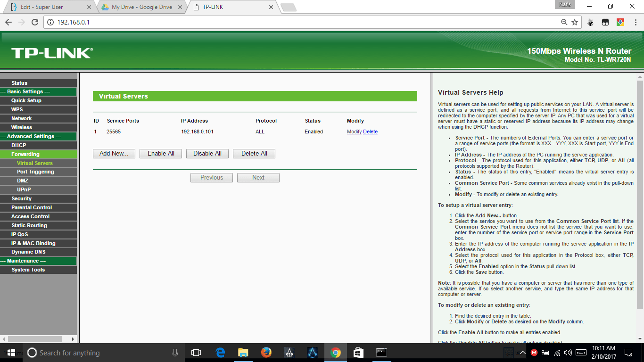This screenshot has width=644, height=362.
Task: Reload the router page
Action: [34, 22]
